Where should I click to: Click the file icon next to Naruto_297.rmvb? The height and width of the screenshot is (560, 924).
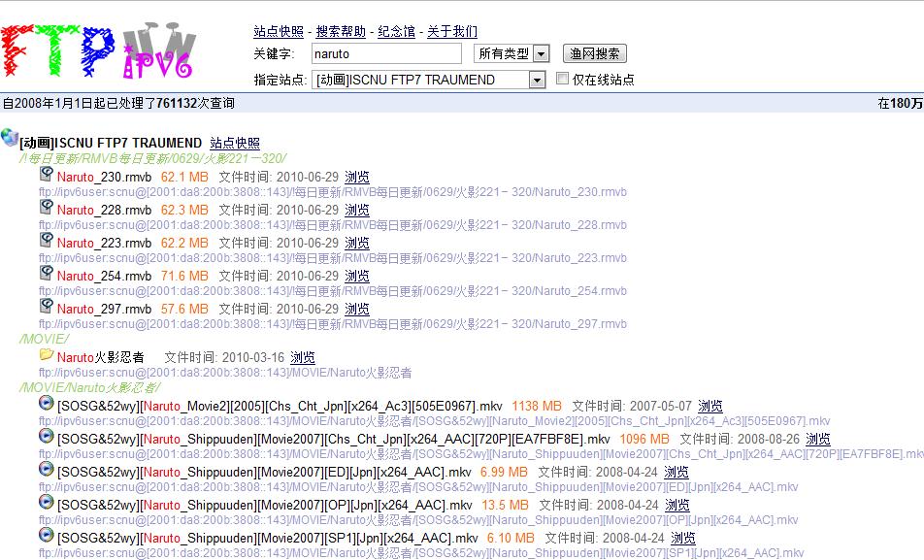click(x=46, y=306)
